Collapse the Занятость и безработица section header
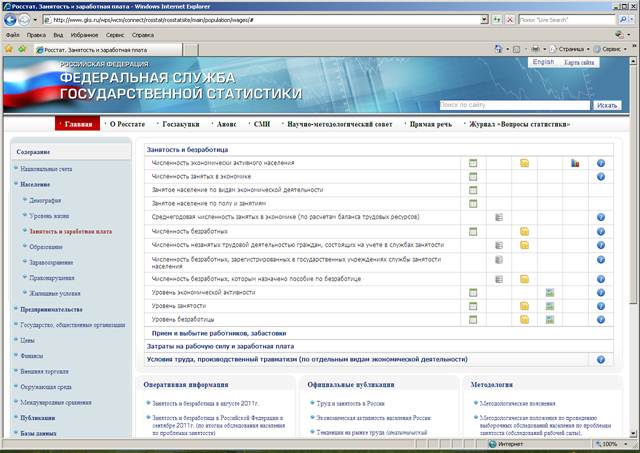Screen dimensions: 640x453 187,150
